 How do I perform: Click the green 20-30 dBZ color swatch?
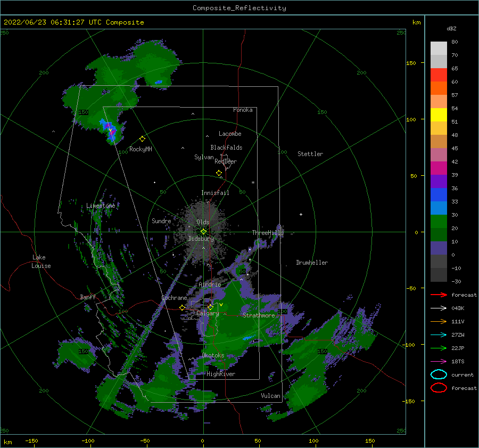(439, 222)
